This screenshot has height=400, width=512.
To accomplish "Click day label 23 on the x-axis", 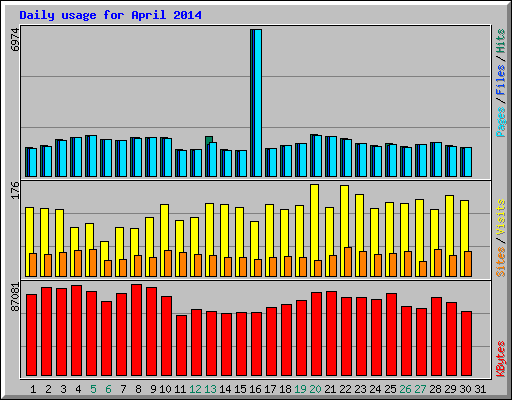I will point(360,389).
